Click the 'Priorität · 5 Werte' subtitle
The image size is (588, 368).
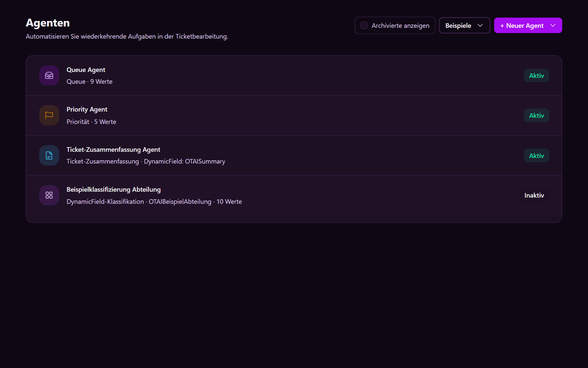91,122
